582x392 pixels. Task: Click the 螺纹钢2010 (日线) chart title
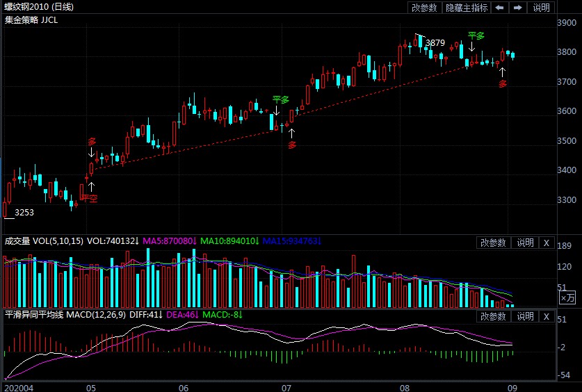point(39,7)
